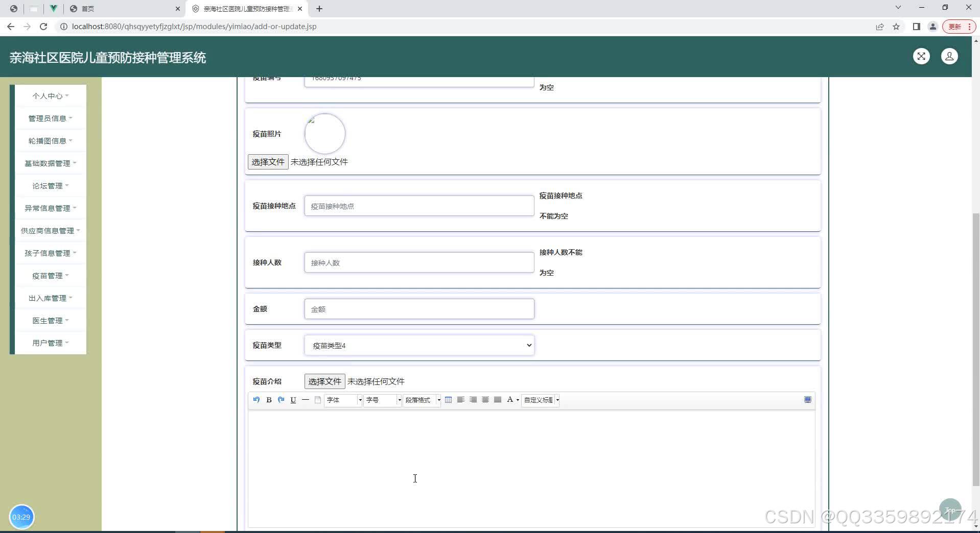Expand 个人中心 sidebar menu
Image resolution: width=980 pixels, height=533 pixels.
pos(50,96)
